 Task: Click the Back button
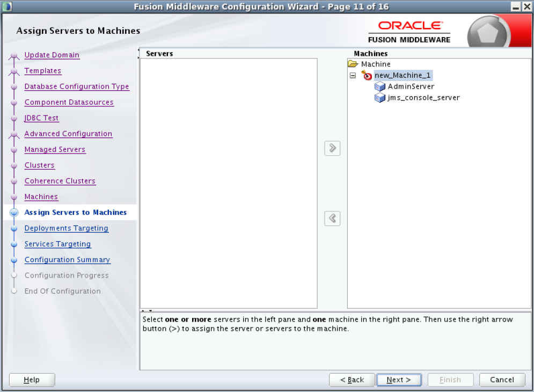pyautogui.click(x=352, y=380)
